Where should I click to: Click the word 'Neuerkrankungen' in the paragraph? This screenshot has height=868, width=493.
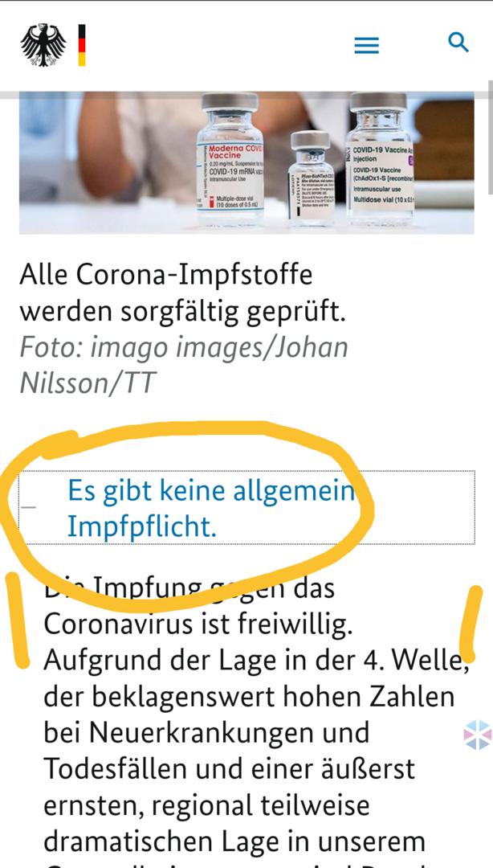tap(229, 732)
